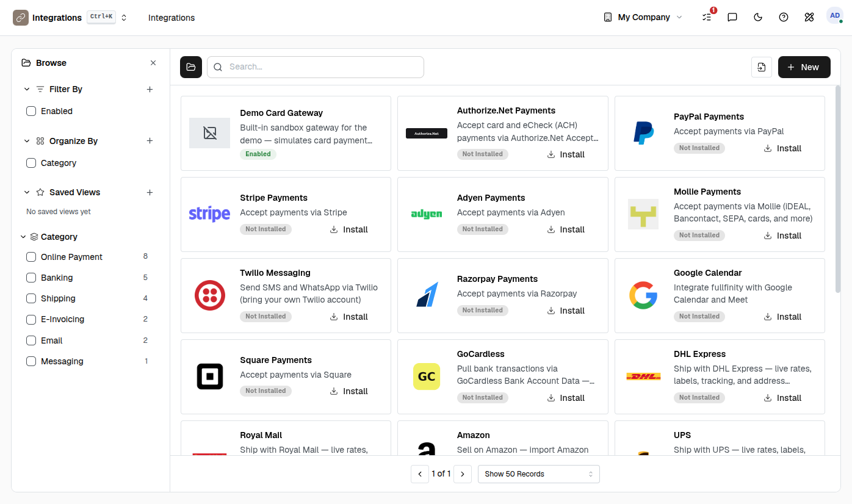This screenshot has height=504, width=852.
Task: Click the Ctrl+K shortcut badge
Action: [x=101, y=16]
